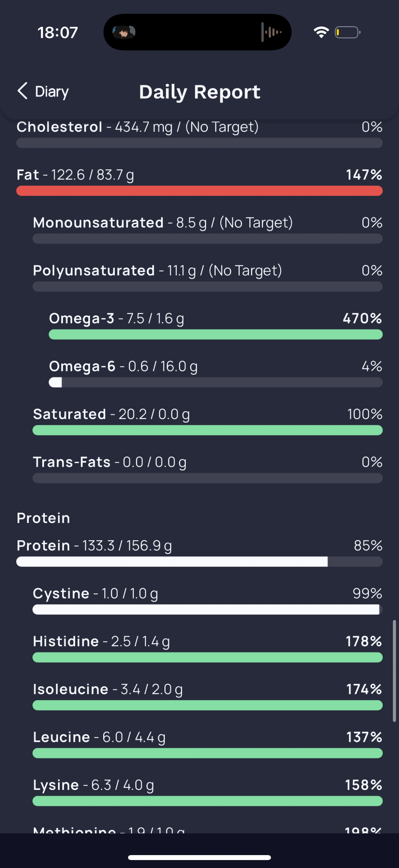The image size is (399, 868).
Task: Tap the Daily Report title
Action: coord(200,92)
